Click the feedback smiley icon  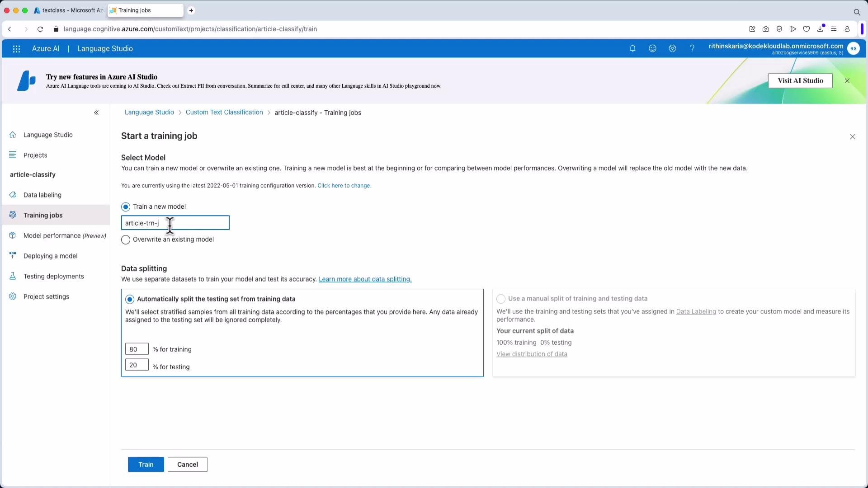(x=652, y=49)
